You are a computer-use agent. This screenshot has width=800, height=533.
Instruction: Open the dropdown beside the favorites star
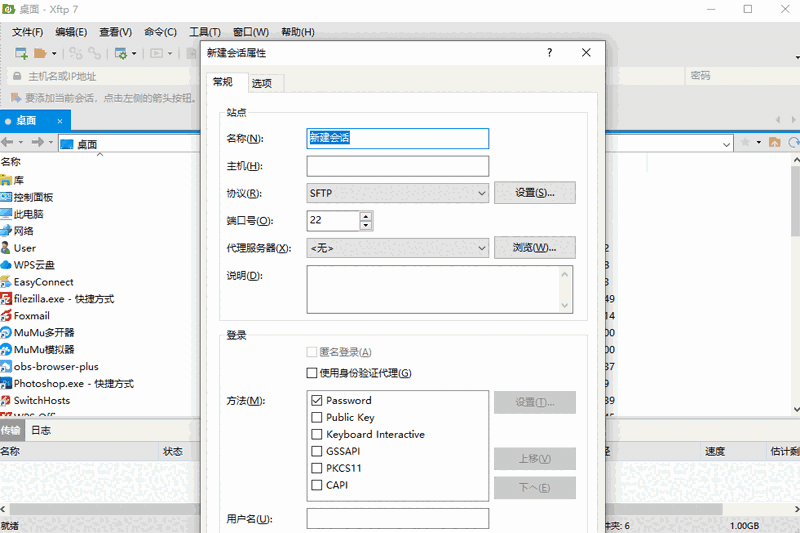point(759,142)
